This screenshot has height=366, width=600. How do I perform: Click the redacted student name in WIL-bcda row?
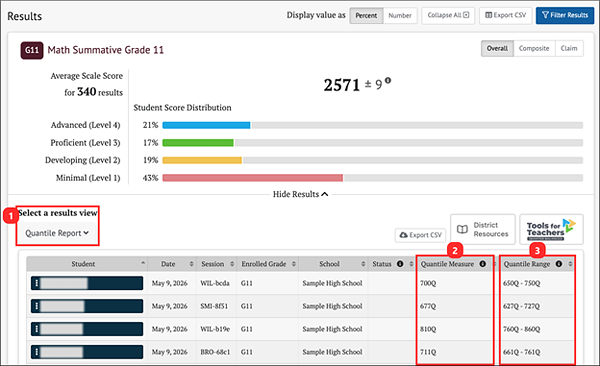64,283
